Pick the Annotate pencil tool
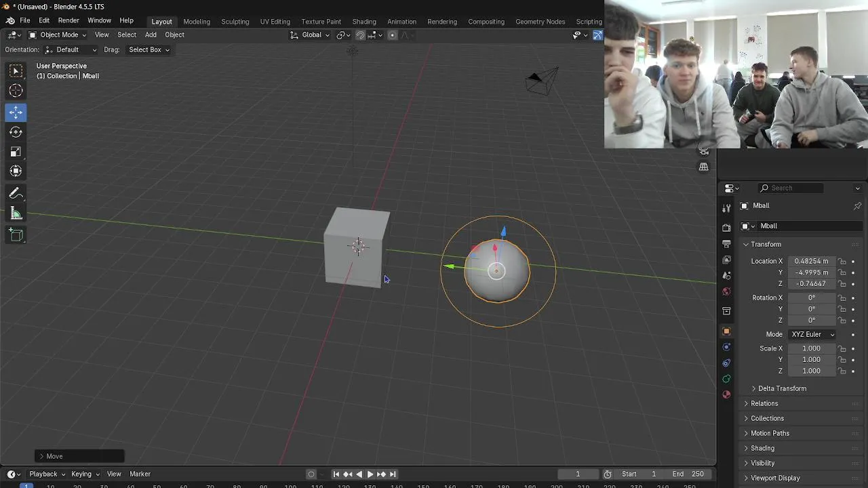 (x=16, y=194)
